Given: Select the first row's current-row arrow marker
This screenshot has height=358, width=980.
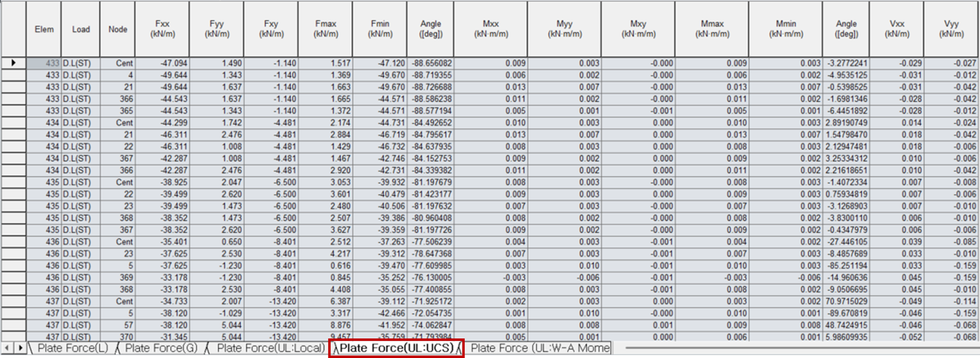Looking at the screenshot, I should [x=13, y=63].
